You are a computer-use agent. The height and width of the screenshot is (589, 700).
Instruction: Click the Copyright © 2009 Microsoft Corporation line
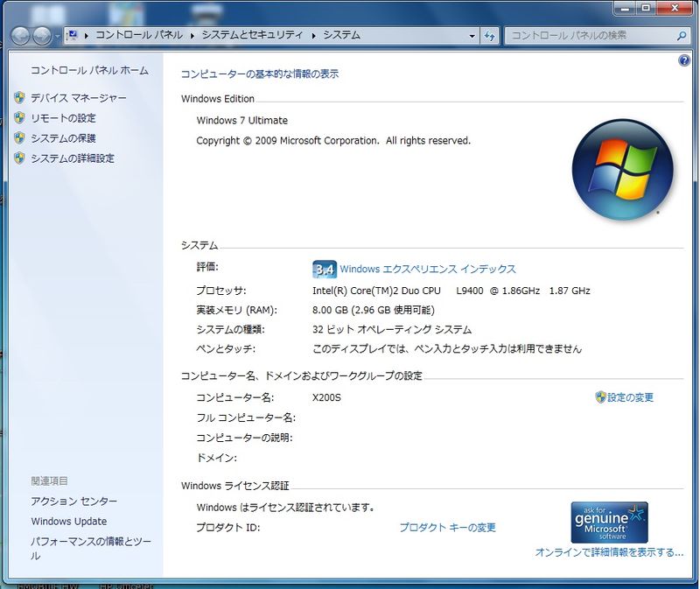pyautogui.click(x=333, y=141)
